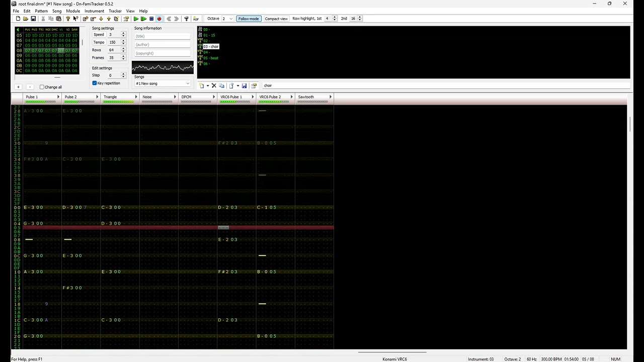Click the Tempo button in Song settings

pyautogui.click(x=99, y=42)
